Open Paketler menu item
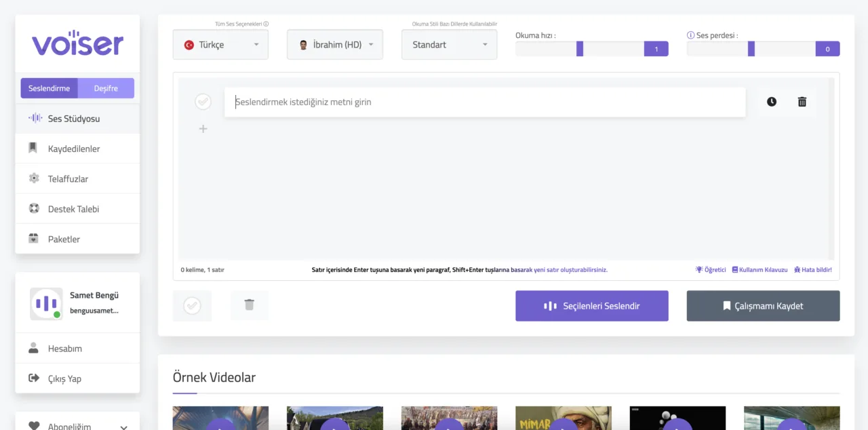Image resolution: width=868 pixels, height=430 pixels. (x=77, y=239)
